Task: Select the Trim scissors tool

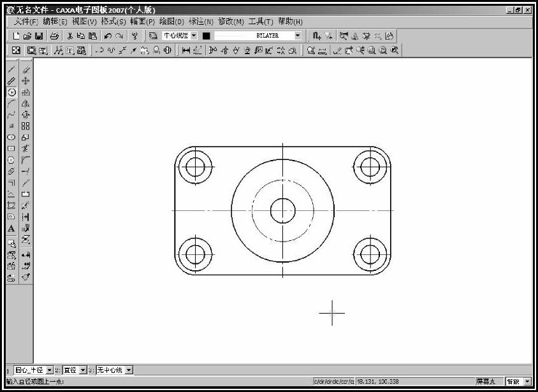Action: pos(25,149)
